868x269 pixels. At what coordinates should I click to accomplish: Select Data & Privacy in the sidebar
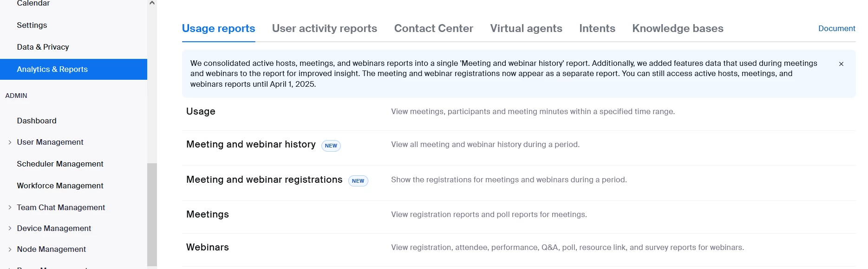click(43, 47)
